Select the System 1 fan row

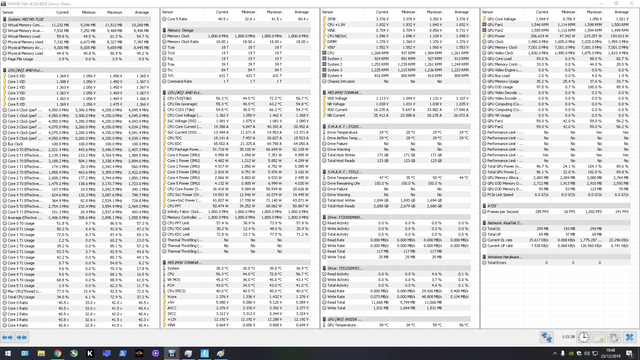[396, 59]
